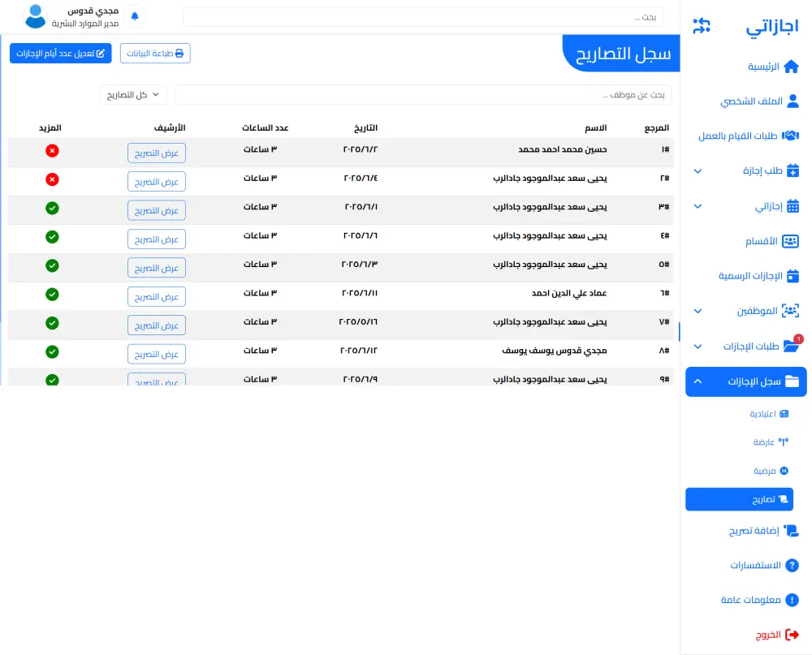Toggle the red cancel status on row ١#
Viewport: 812px width, 655px height.
coord(52,151)
